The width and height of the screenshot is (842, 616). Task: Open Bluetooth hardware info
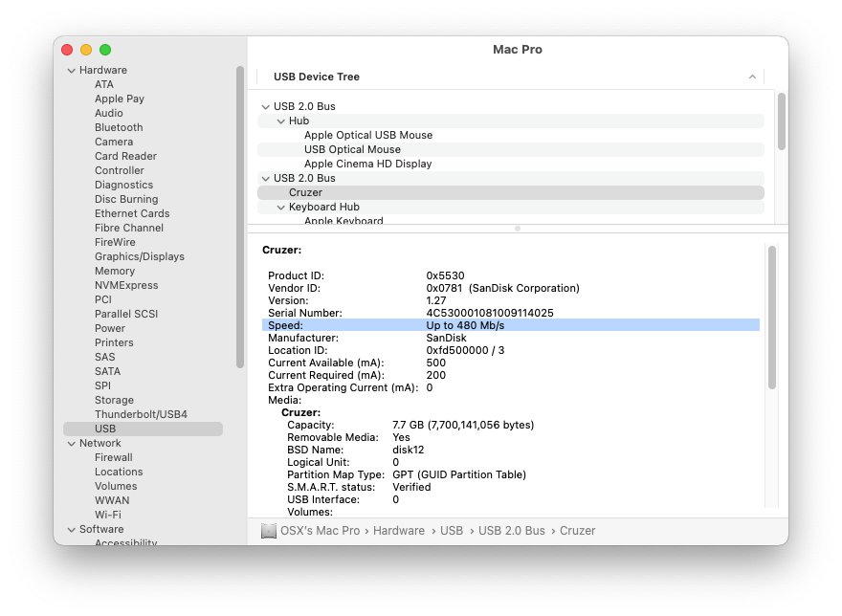(x=119, y=127)
